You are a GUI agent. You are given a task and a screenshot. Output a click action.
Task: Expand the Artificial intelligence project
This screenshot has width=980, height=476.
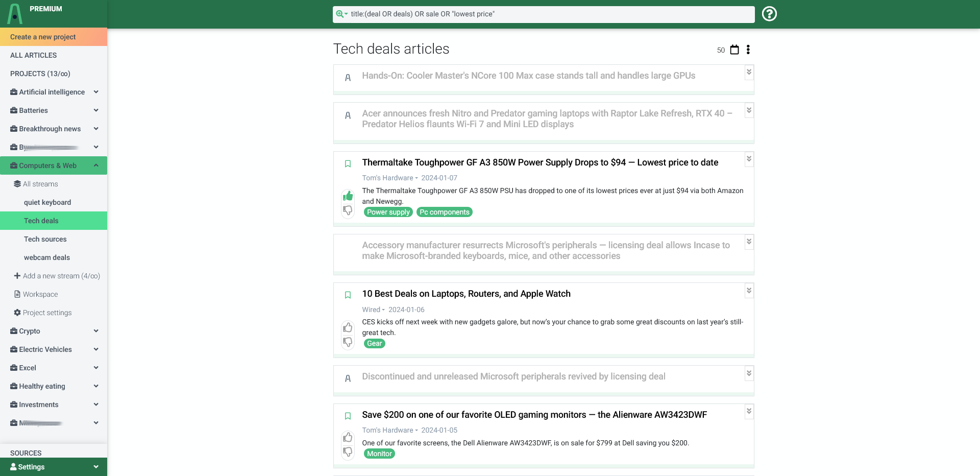coord(96,92)
